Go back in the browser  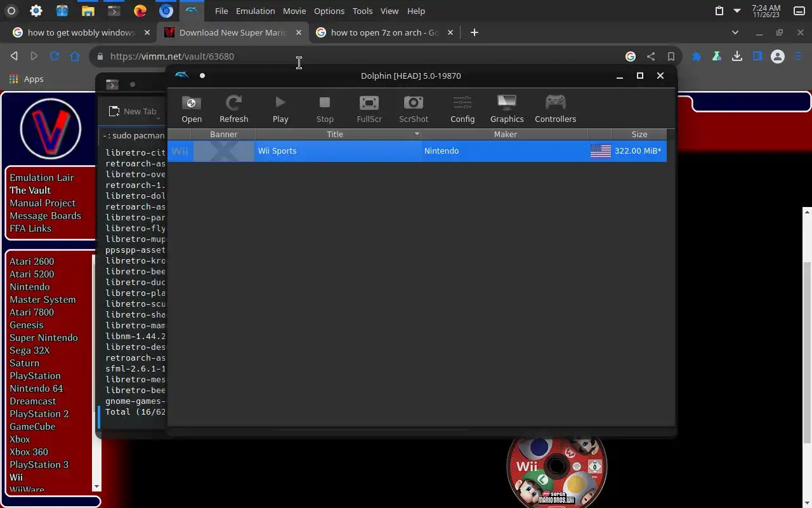pos(14,56)
